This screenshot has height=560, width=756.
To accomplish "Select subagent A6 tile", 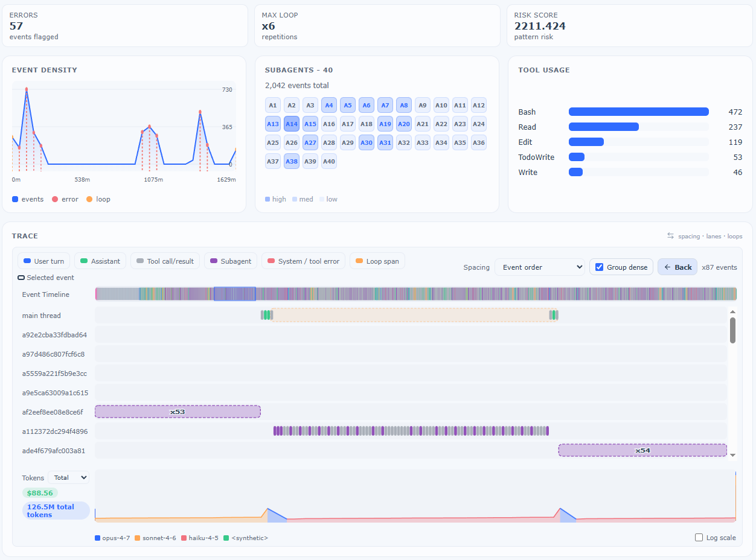I will [x=367, y=106].
